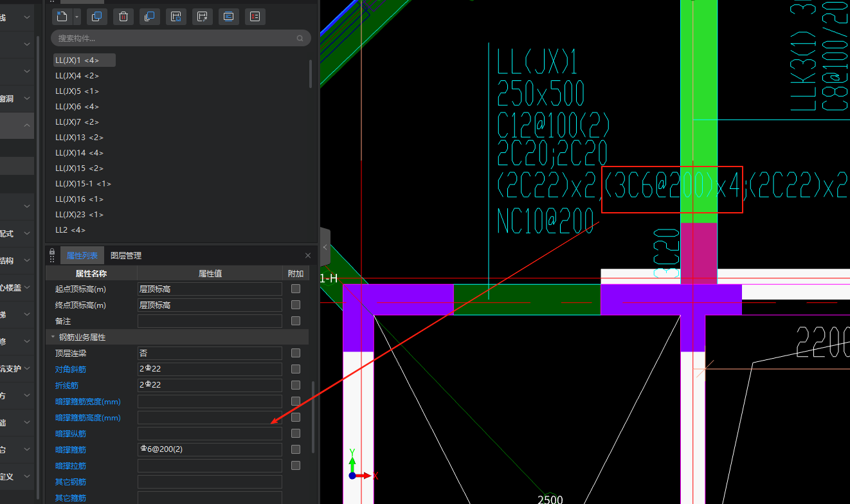Edit the 暗撑箍筋高度(mm) value field
The height and width of the screenshot is (504, 850).
210,417
